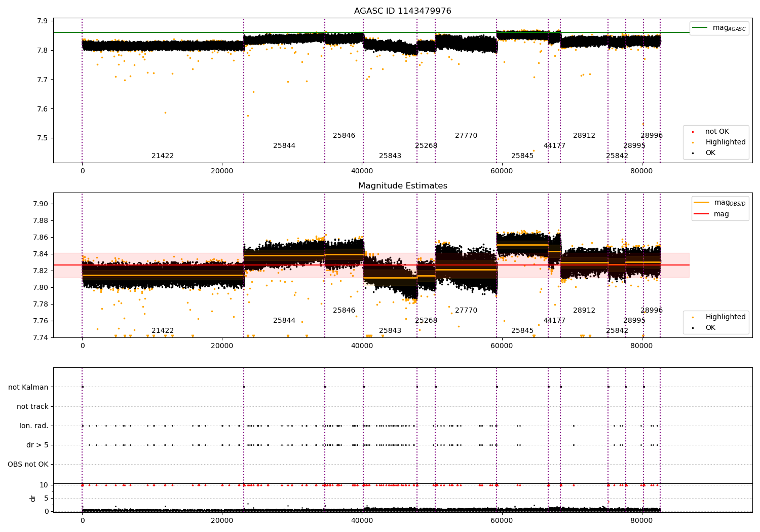Click obsid label 25844 in the AGASC plot

(x=284, y=146)
